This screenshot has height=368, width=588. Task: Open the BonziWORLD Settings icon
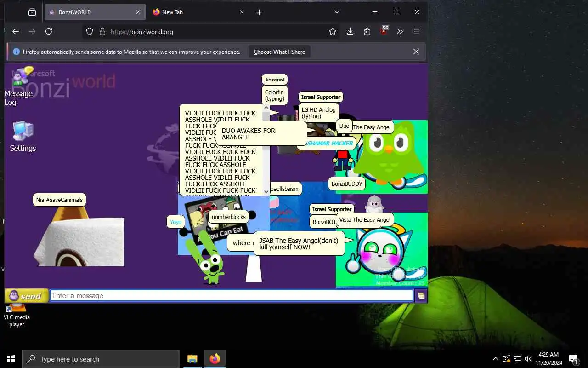[23, 136]
